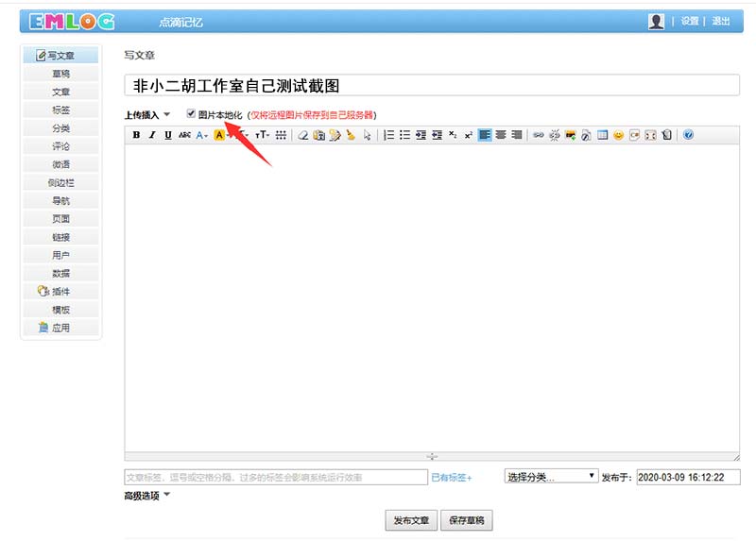This screenshot has width=756, height=541.
Task: Open 设置 settings in header
Action: click(690, 21)
